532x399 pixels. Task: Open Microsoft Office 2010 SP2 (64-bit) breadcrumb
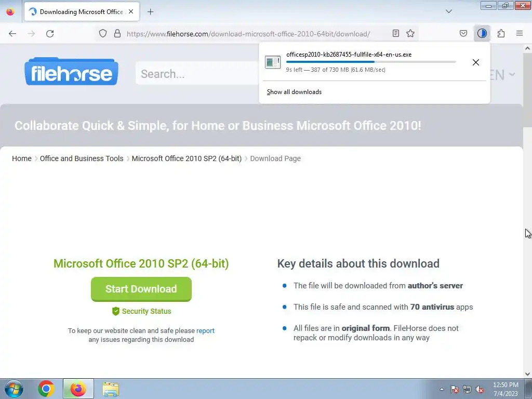tap(187, 159)
